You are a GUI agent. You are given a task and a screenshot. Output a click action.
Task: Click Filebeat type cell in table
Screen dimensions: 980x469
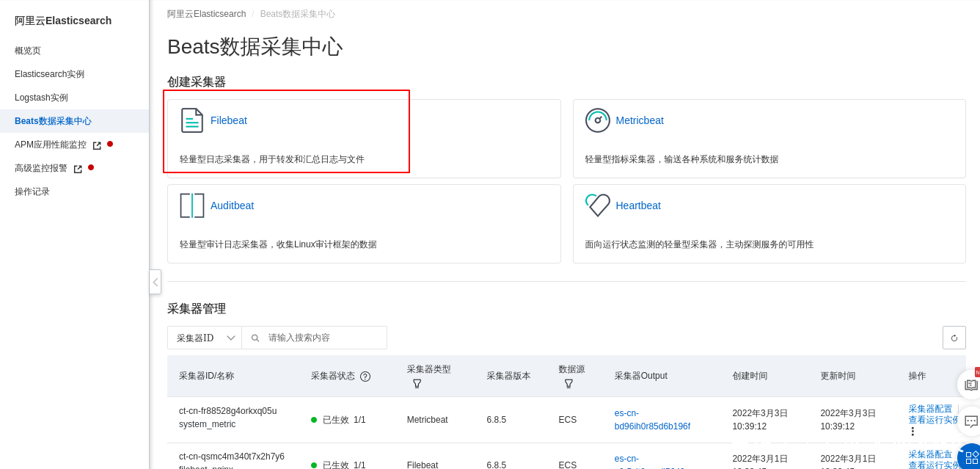pos(423,465)
